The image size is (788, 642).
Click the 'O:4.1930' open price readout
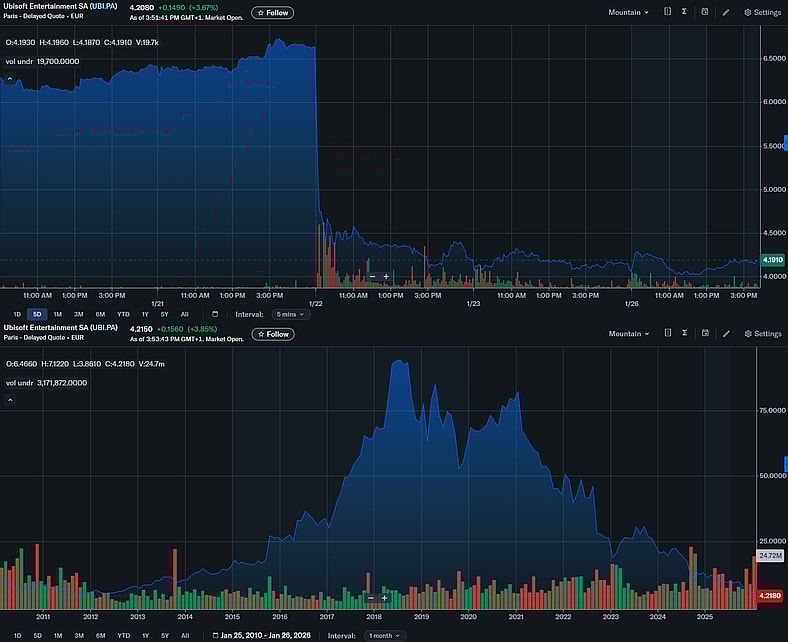click(x=20, y=42)
